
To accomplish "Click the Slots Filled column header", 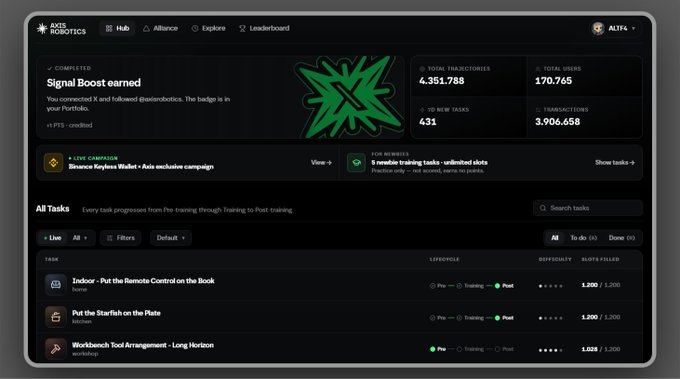I will click(x=601, y=259).
